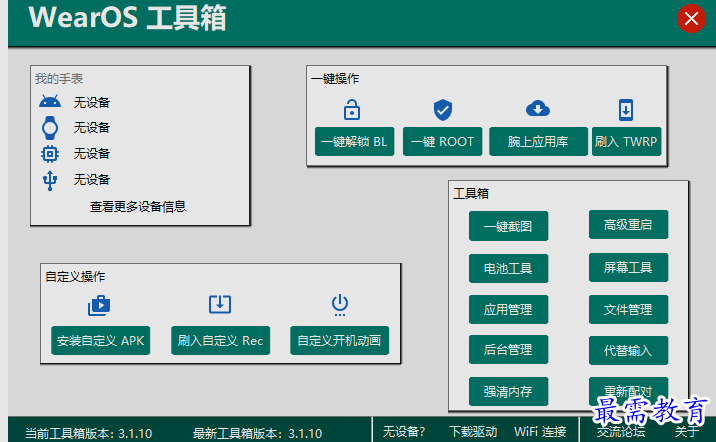The width and height of the screenshot is (716, 442).
Task: Click 无设备 text beside the chip icon
Action: (x=92, y=153)
